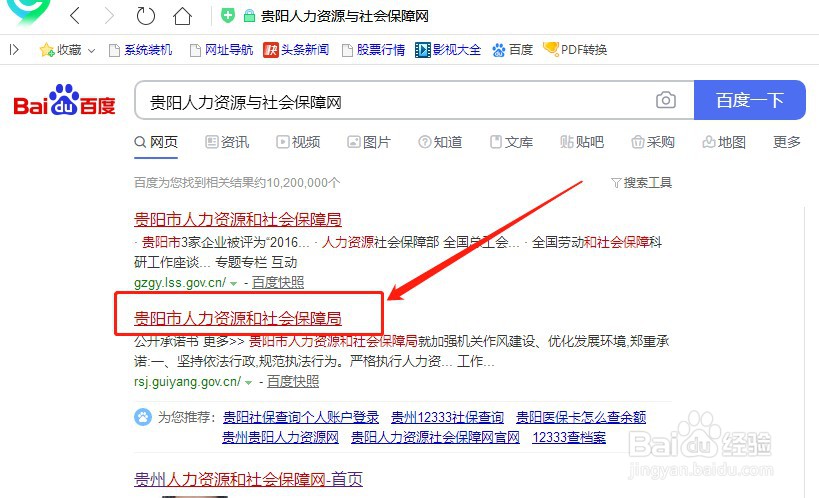Click the browser forward arrow

(x=109, y=16)
